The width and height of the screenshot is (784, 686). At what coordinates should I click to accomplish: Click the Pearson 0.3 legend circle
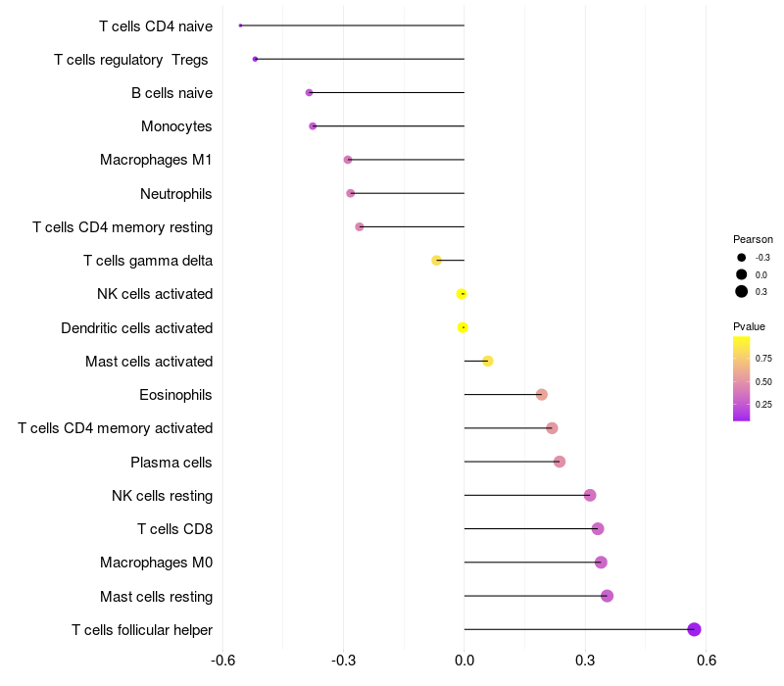(742, 291)
